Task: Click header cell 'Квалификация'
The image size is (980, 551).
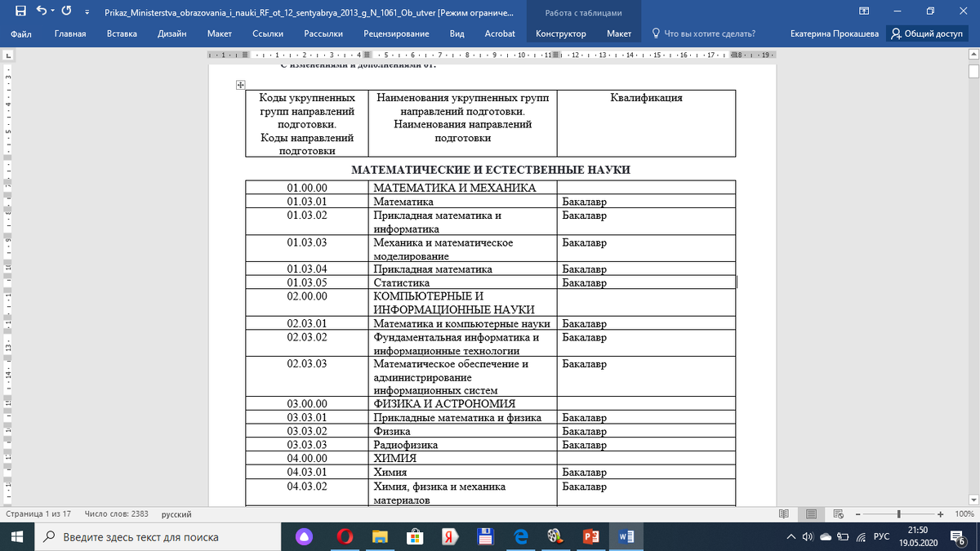Action: tap(646, 122)
